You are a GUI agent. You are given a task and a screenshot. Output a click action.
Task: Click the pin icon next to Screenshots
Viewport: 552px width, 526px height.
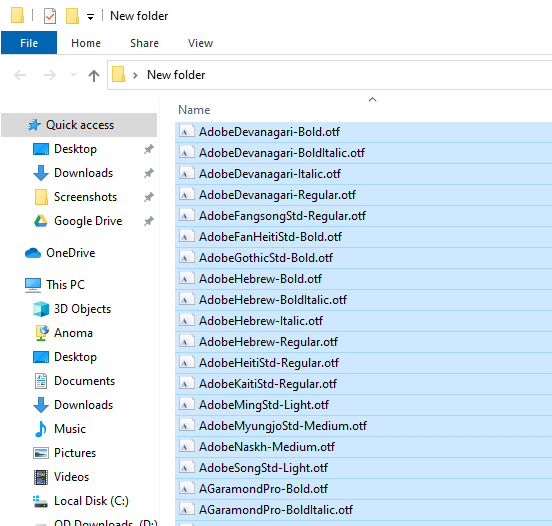click(x=149, y=197)
